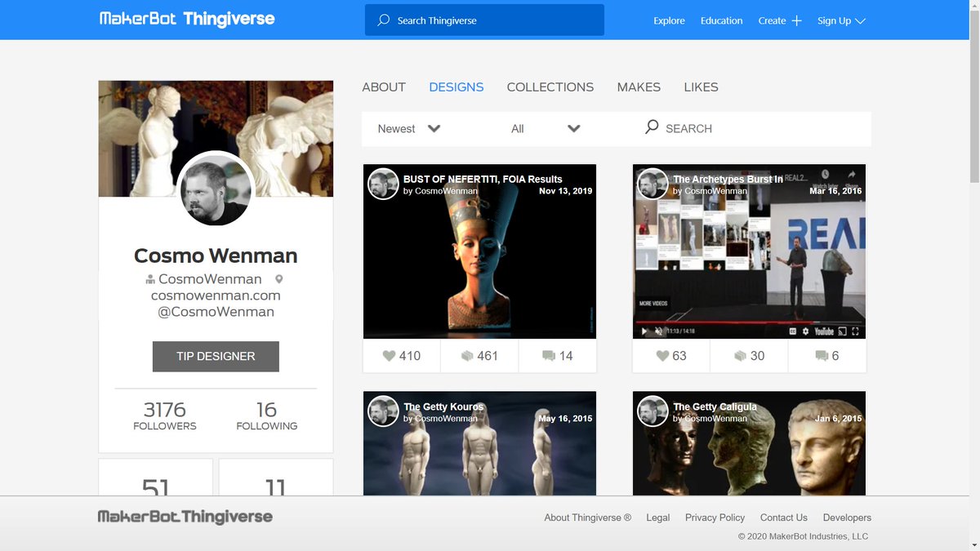Click the plus icon next to Create
Screen dimensions: 980x551
pos(796,20)
